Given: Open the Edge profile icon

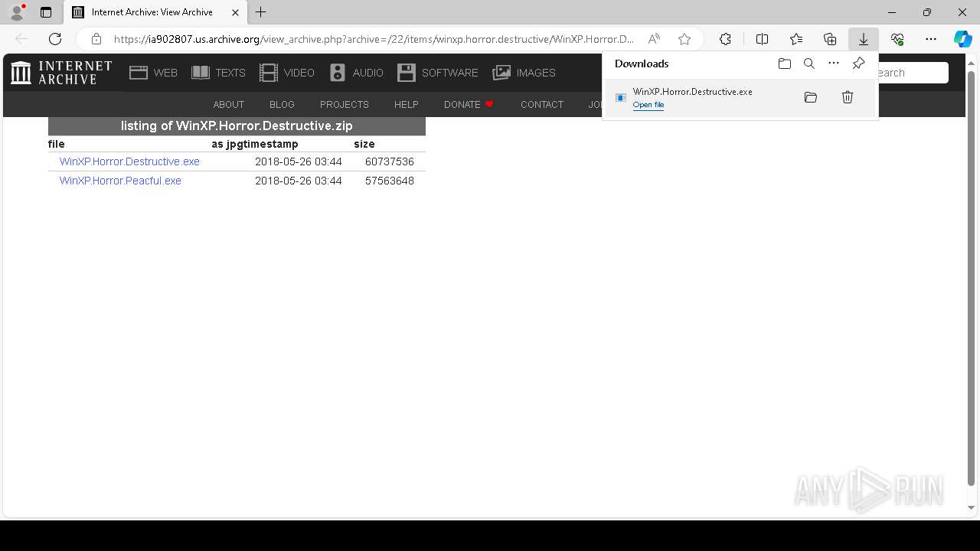Looking at the screenshot, I should (x=17, y=12).
